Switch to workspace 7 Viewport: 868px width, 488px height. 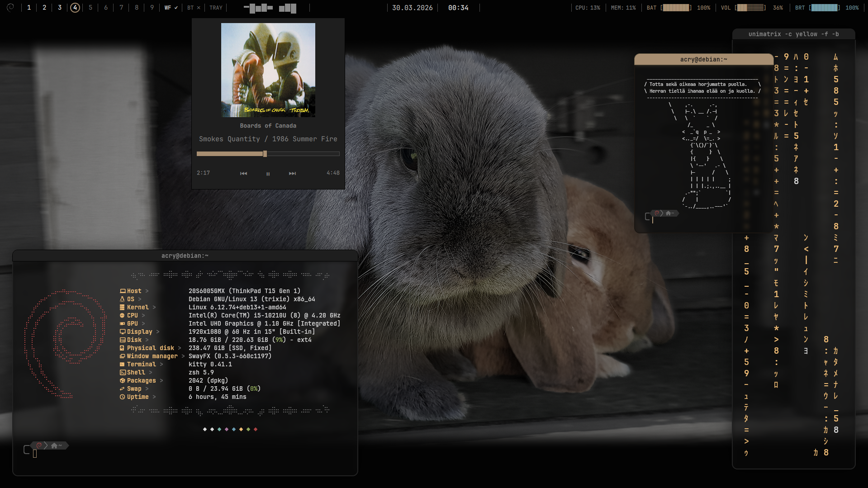[x=121, y=8]
